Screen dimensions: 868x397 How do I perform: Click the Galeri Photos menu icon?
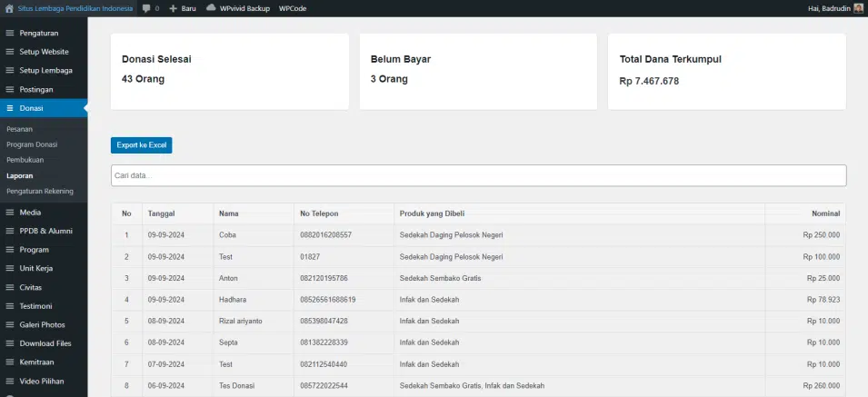tap(10, 324)
